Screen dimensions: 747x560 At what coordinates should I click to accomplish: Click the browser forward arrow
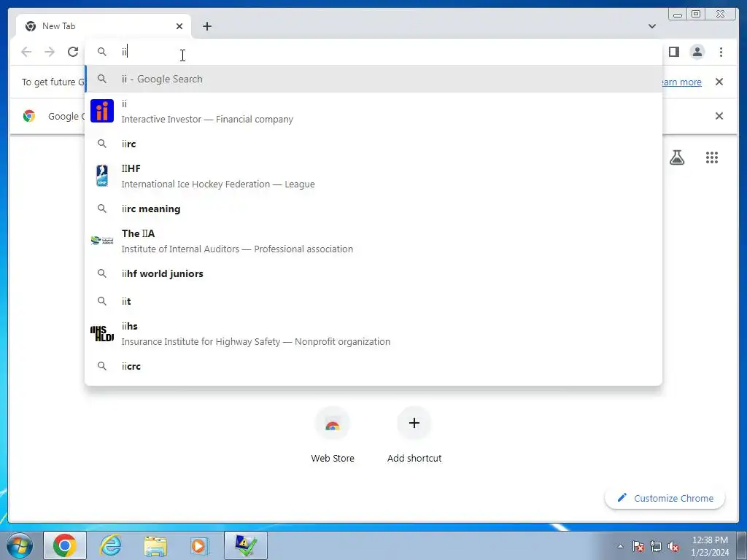point(50,52)
